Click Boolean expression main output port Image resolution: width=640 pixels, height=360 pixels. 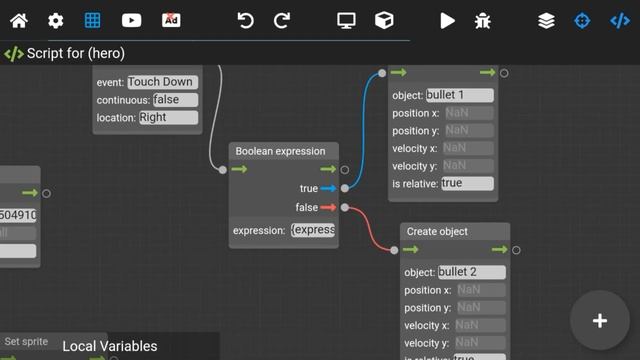344,169
